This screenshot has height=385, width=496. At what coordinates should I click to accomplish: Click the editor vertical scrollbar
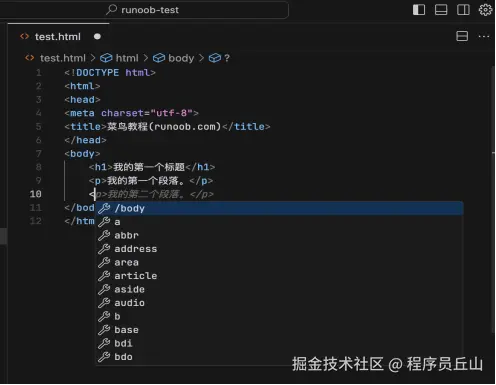(493, 199)
